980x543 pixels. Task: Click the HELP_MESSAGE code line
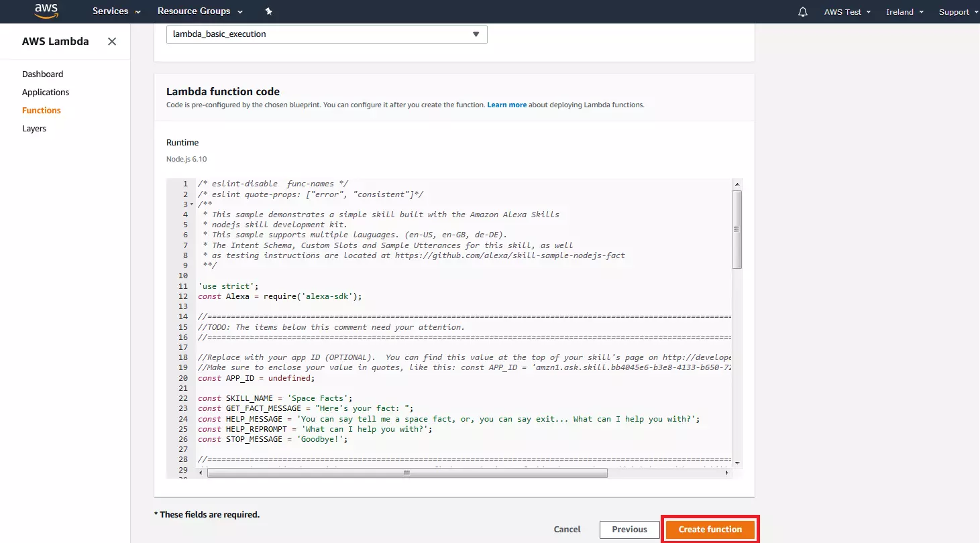coord(449,419)
